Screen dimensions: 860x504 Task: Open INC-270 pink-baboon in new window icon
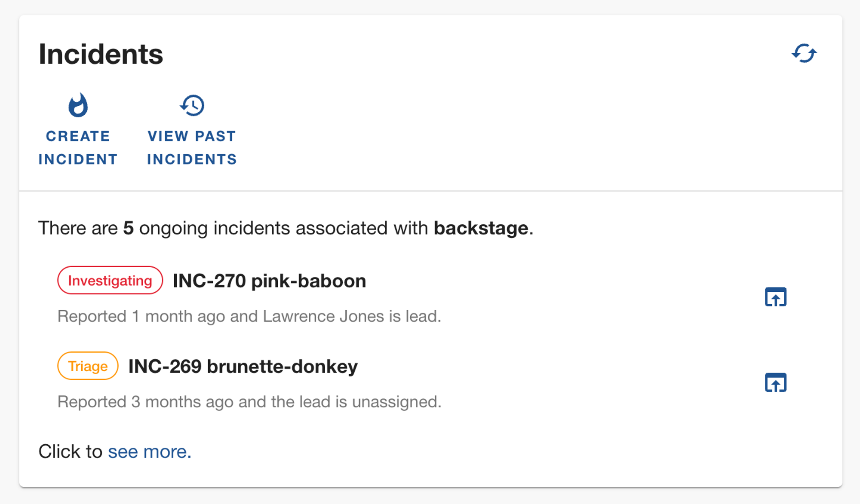(775, 297)
